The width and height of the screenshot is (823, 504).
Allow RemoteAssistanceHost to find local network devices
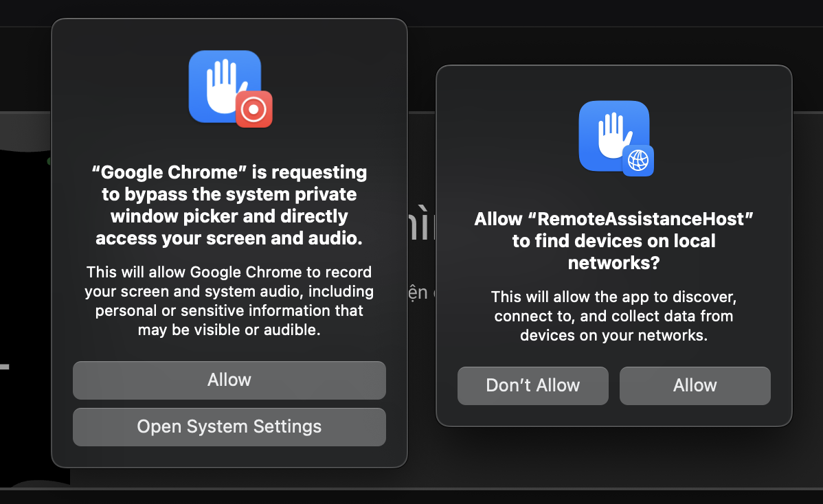(x=695, y=385)
